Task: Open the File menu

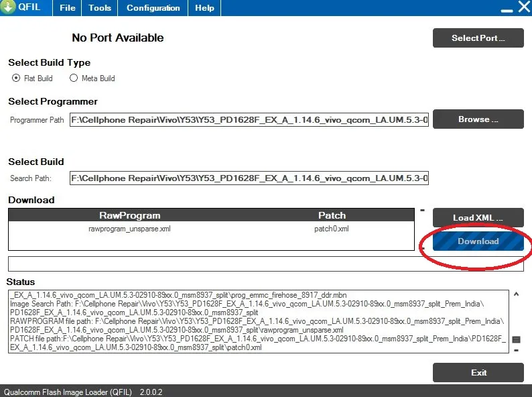Action: click(x=67, y=8)
